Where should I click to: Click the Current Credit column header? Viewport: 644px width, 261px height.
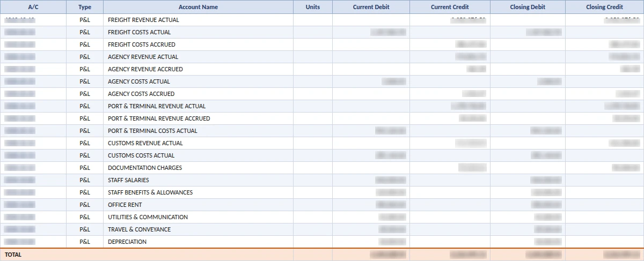click(450, 7)
